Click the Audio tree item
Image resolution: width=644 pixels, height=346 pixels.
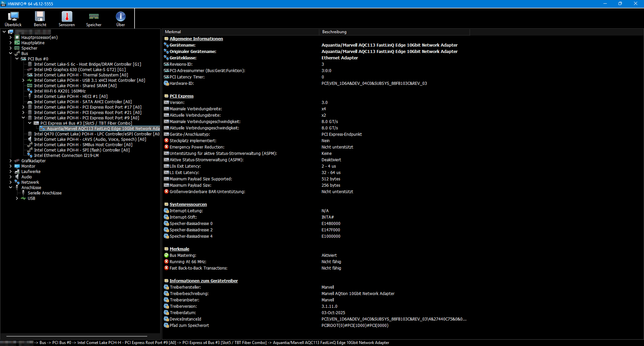26,177
